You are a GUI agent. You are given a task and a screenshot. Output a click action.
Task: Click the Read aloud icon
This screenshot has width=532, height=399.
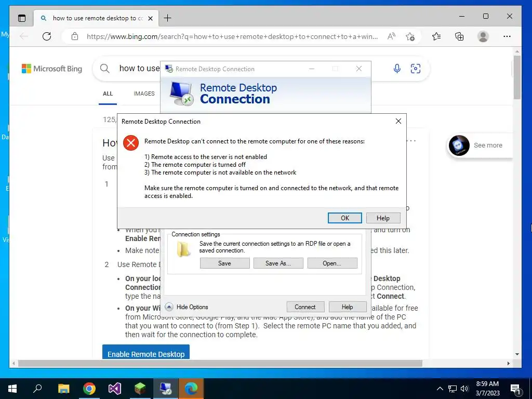(391, 36)
